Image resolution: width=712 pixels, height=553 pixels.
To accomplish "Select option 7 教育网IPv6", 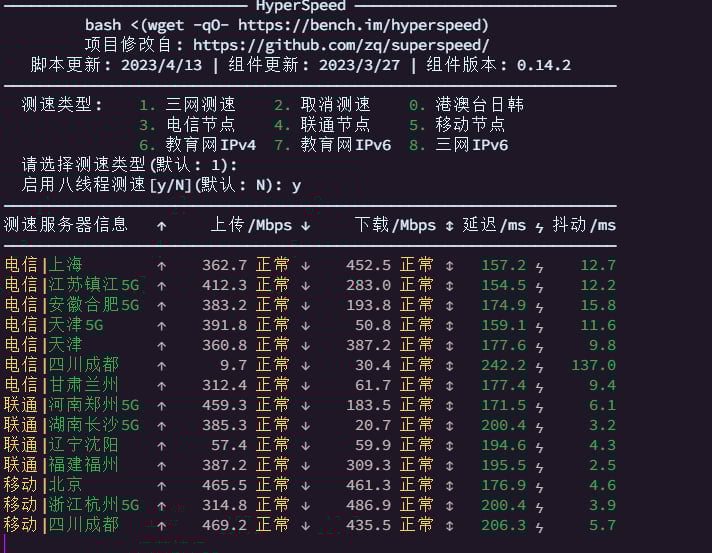I will pos(332,145).
